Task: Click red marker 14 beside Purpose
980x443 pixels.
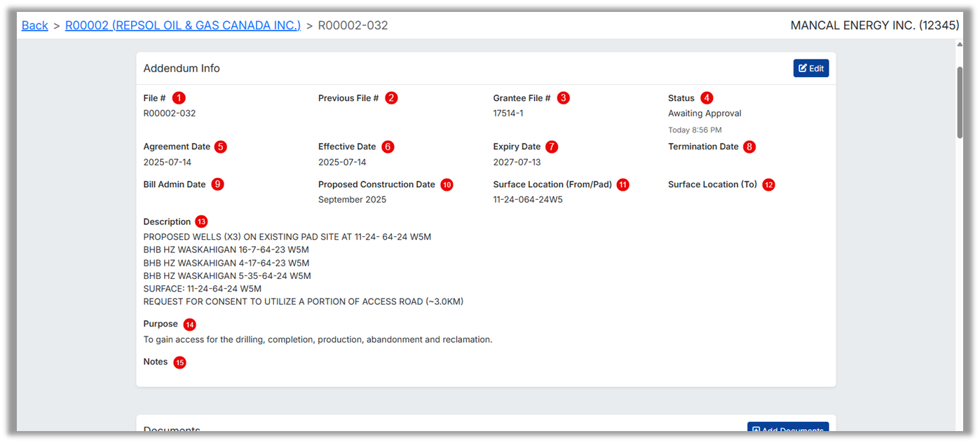Action: [189, 325]
